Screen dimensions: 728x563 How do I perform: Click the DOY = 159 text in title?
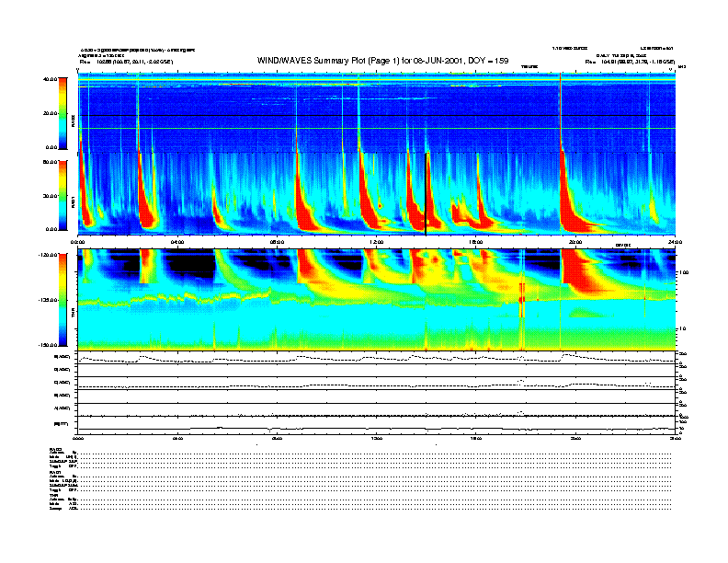click(x=488, y=61)
